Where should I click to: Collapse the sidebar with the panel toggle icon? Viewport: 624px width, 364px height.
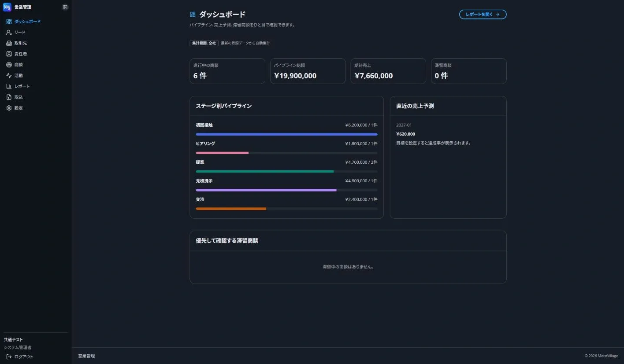pyautogui.click(x=65, y=7)
